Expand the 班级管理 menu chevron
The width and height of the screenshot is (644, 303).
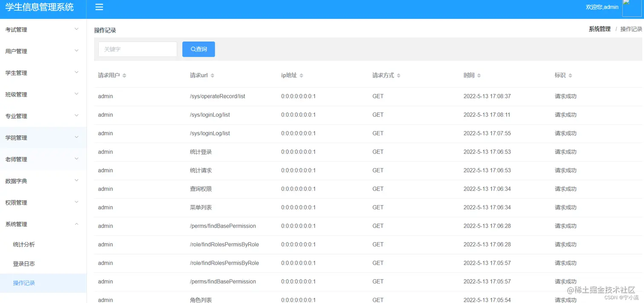pos(77,94)
